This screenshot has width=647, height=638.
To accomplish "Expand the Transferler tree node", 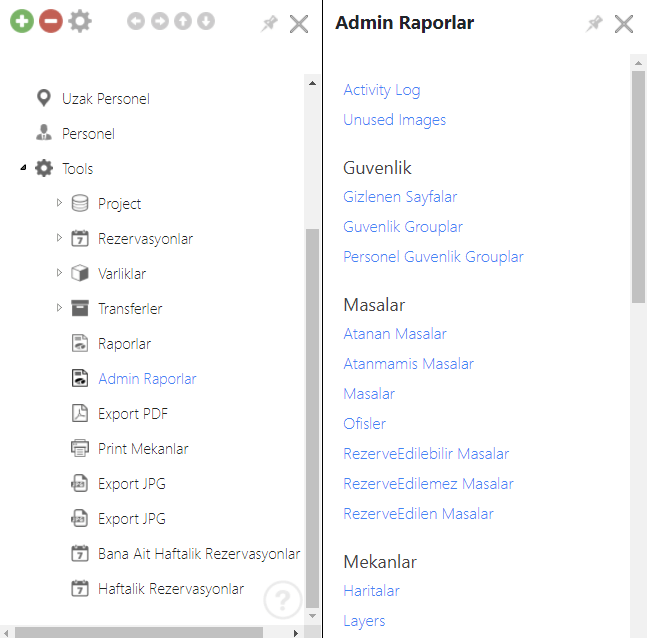I will [x=59, y=308].
